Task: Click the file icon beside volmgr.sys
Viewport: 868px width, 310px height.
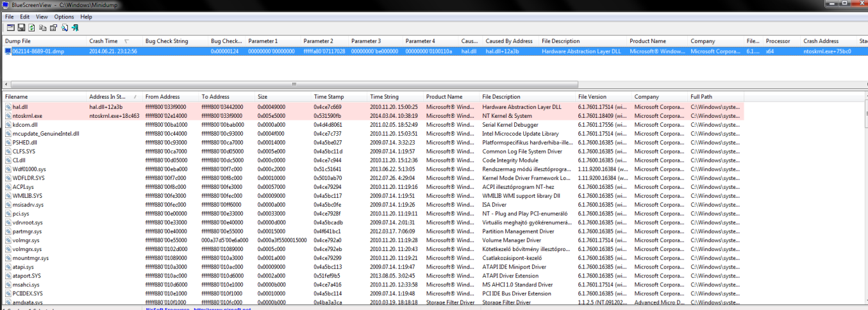Action: pyautogui.click(x=8, y=240)
